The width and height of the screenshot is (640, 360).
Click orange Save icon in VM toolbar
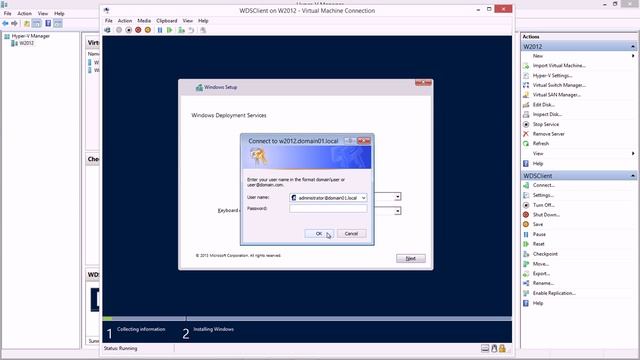(x=148, y=30)
